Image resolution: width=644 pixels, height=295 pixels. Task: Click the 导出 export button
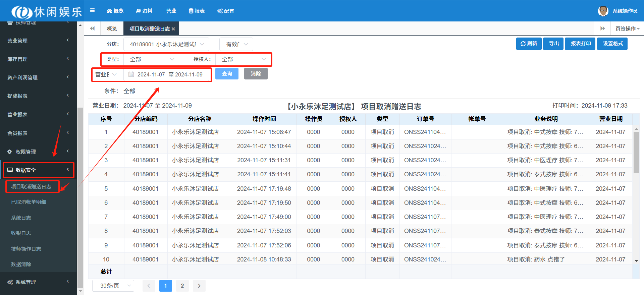click(x=553, y=44)
